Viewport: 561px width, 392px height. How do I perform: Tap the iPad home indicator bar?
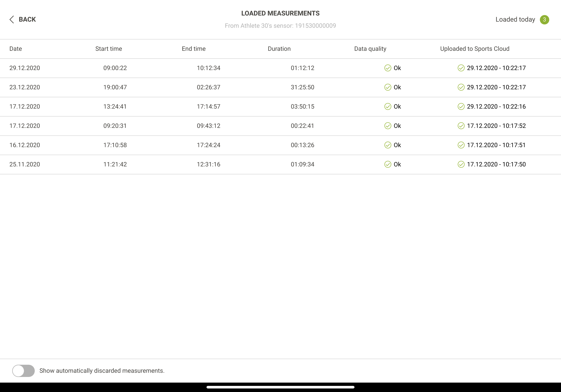point(280,387)
